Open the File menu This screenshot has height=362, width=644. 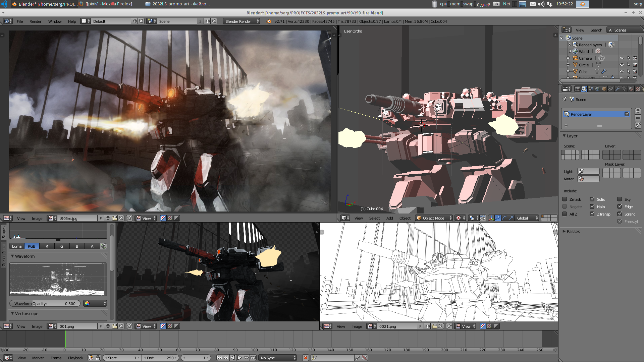(x=20, y=21)
